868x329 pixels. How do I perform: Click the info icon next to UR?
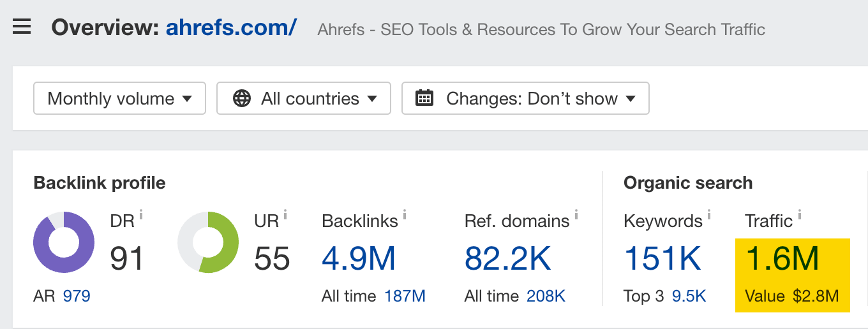tap(285, 215)
